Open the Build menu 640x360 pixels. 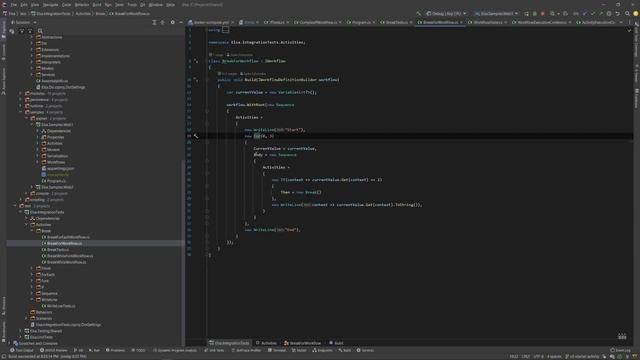[x=97, y=5]
